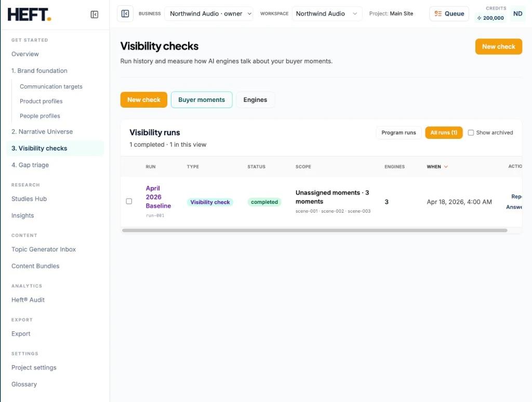The image size is (532, 402).
Task: Click the 200,000 credits badge
Action: click(490, 18)
